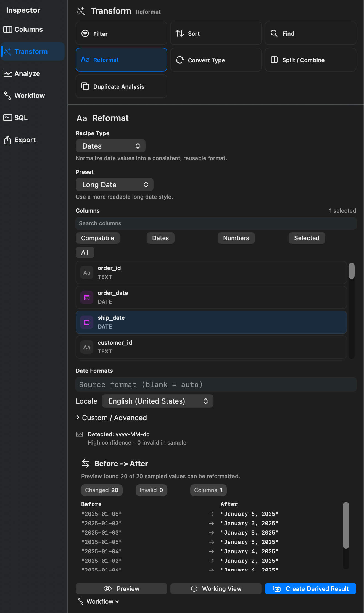Click the Find magnifier icon

tap(274, 33)
